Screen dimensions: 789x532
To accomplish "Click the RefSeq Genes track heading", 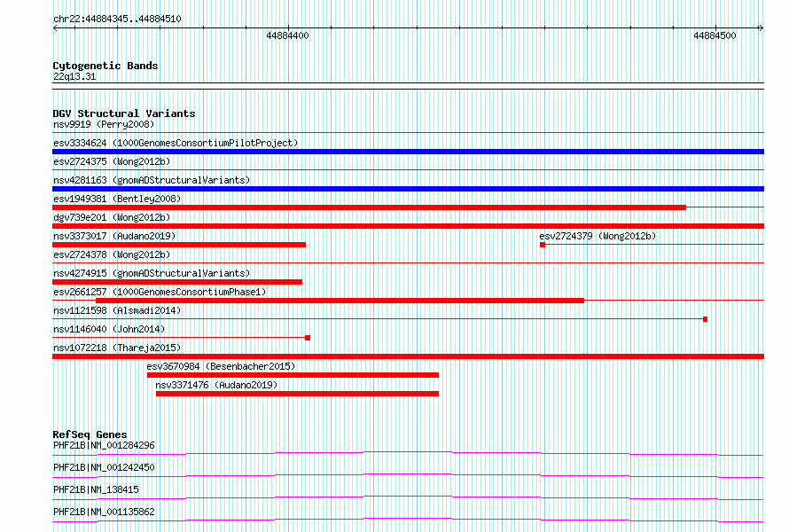I will click(90, 434).
